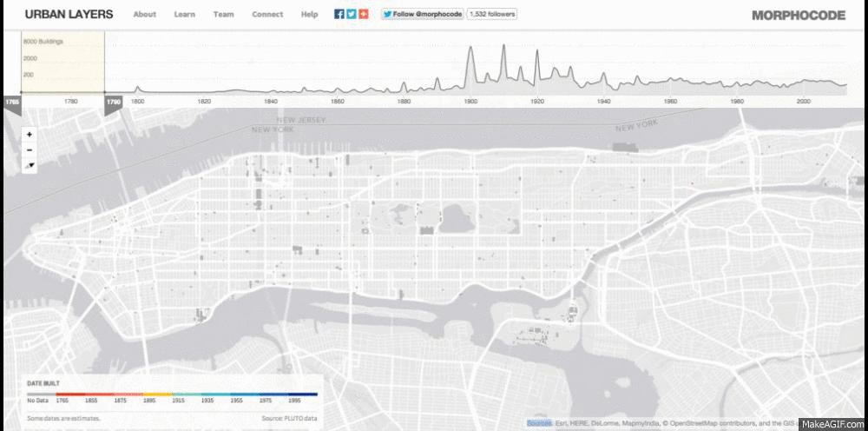The image size is (868, 431).
Task: Open the Facebook share icon
Action: [339, 14]
